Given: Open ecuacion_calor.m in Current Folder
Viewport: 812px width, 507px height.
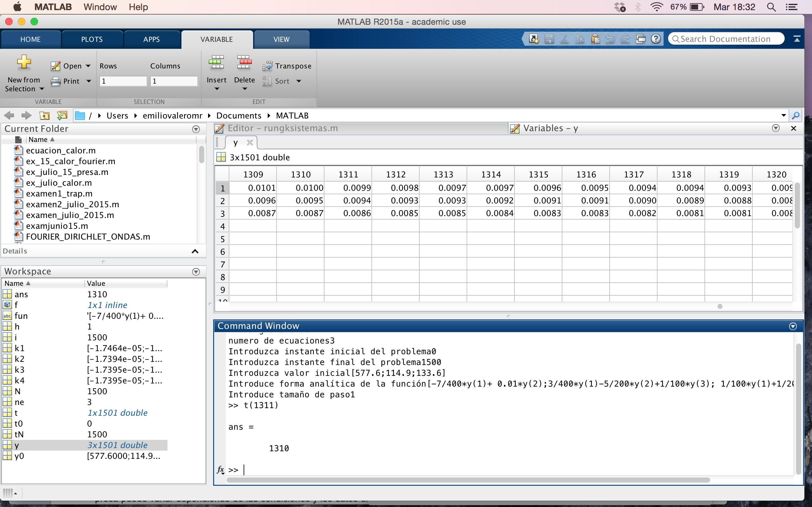Looking at the screenshot, I should [x=60, y=151].
